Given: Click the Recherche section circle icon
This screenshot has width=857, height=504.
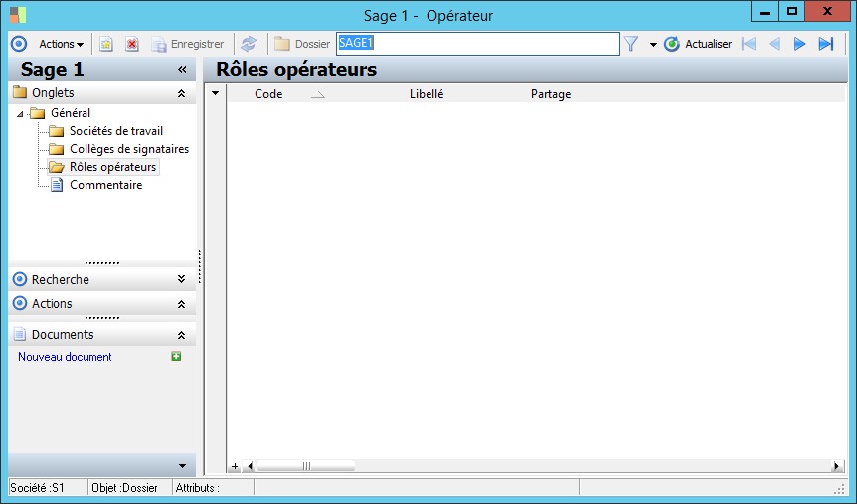Looking at the screenshot, I should (x=20, y=279).
